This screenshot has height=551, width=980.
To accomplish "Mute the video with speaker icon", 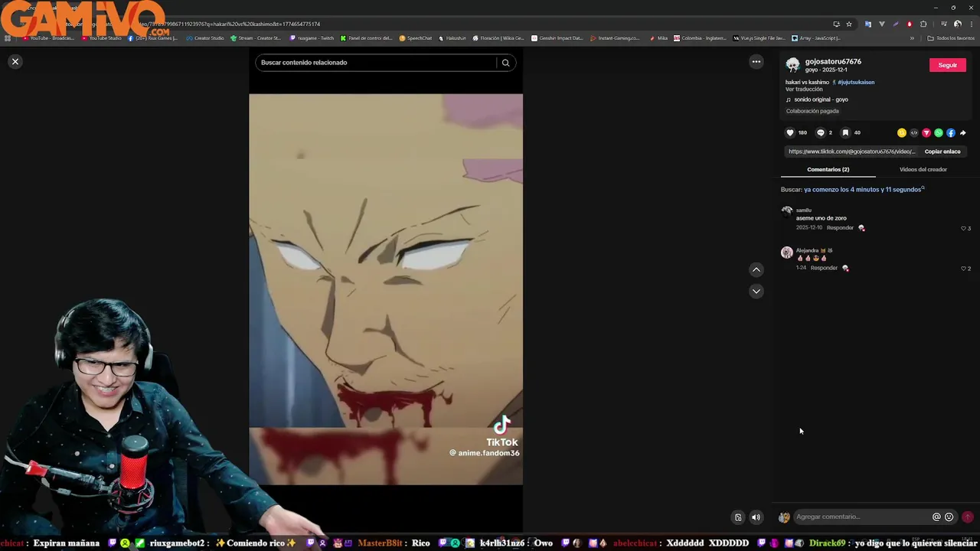I will (756, 517).
